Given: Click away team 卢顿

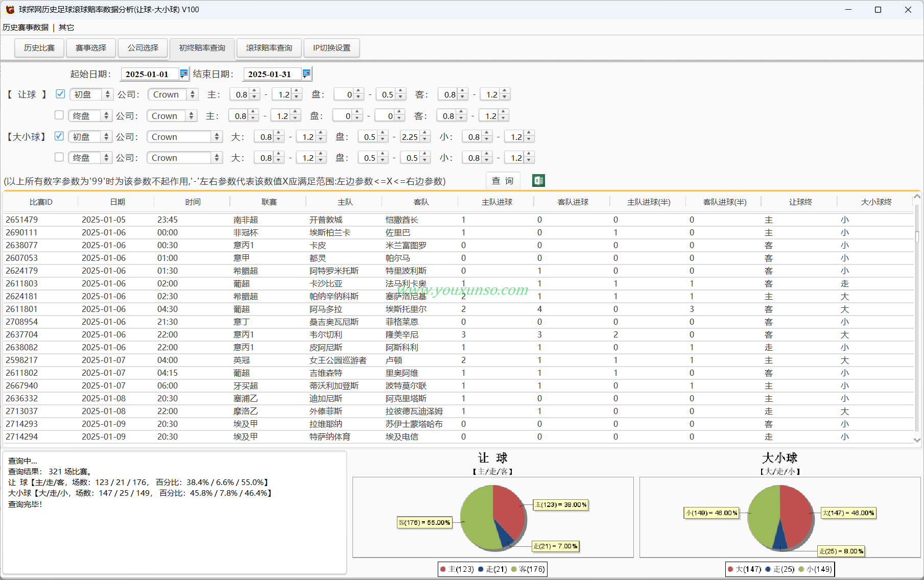Looking at the screenshot, I should [394, 360].
